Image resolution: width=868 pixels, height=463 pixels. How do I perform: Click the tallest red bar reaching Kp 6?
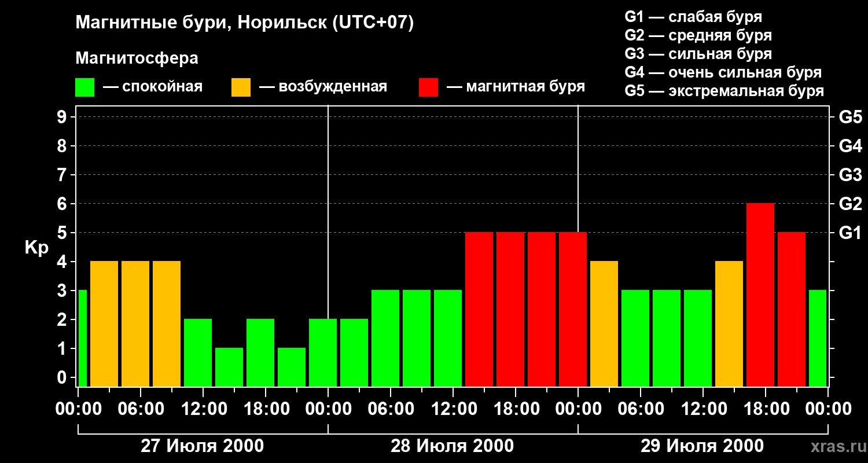click(x=760, y=295)
